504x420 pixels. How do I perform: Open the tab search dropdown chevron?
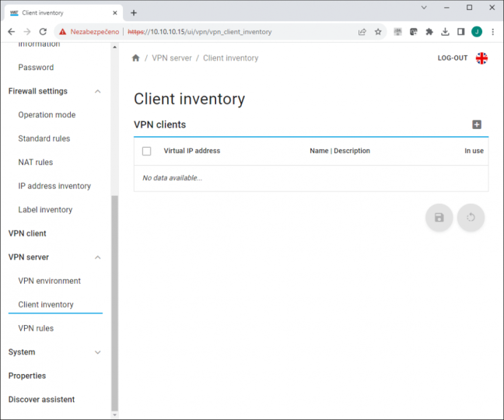(x=424, y=8)
